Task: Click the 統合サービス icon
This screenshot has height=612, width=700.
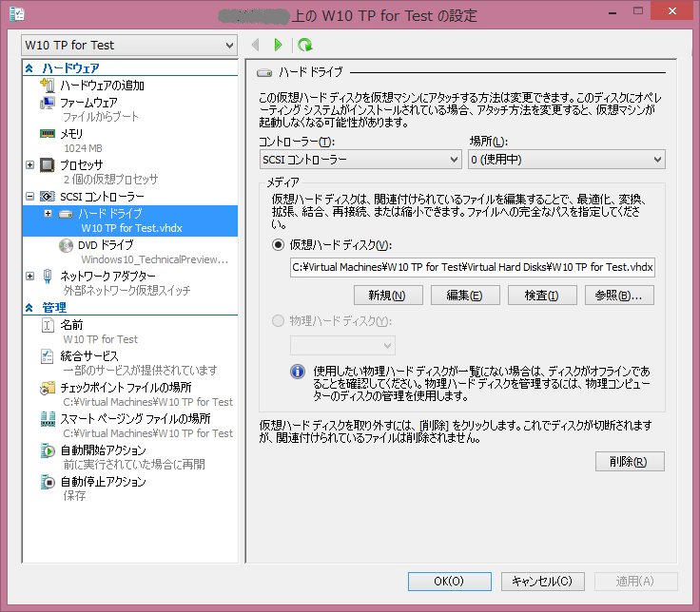Action: click(48, 356)
